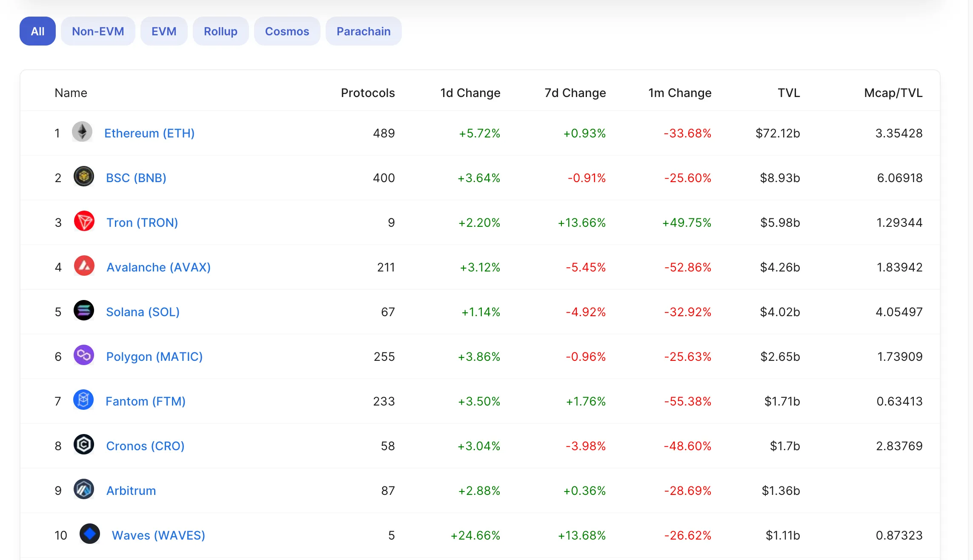Open the Arbitrum chain link

tap(131, 491)
